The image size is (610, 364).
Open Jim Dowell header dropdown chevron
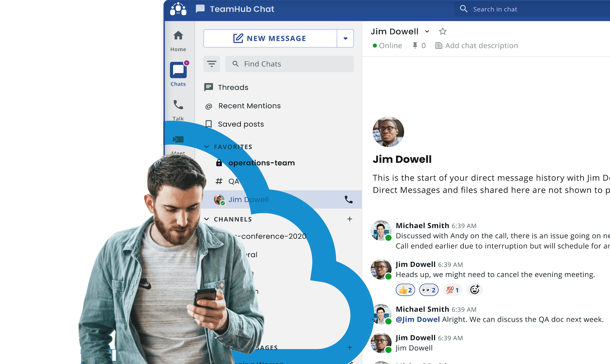427,31
